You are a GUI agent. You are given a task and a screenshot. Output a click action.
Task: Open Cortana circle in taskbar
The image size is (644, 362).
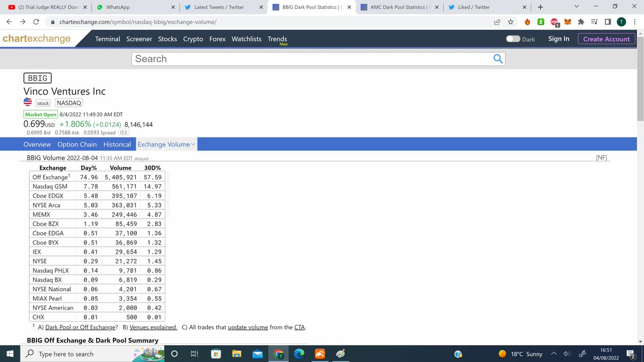[174, 354]
